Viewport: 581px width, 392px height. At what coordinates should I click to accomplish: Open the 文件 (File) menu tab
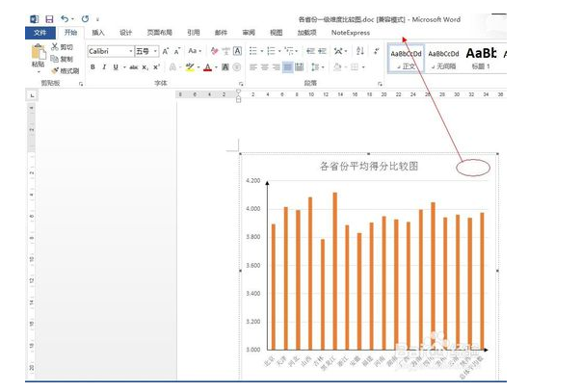coord(40,32)
